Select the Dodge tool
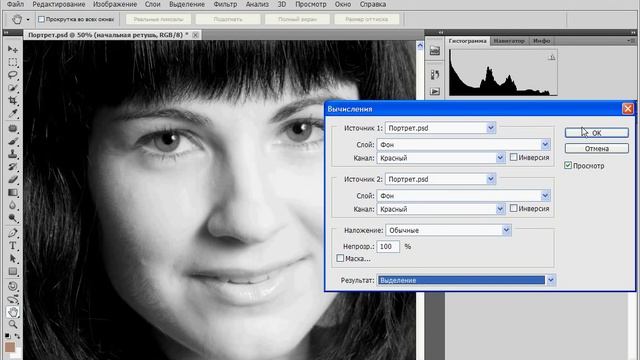Screen dimensions: 640x360 tap(13, 218)
